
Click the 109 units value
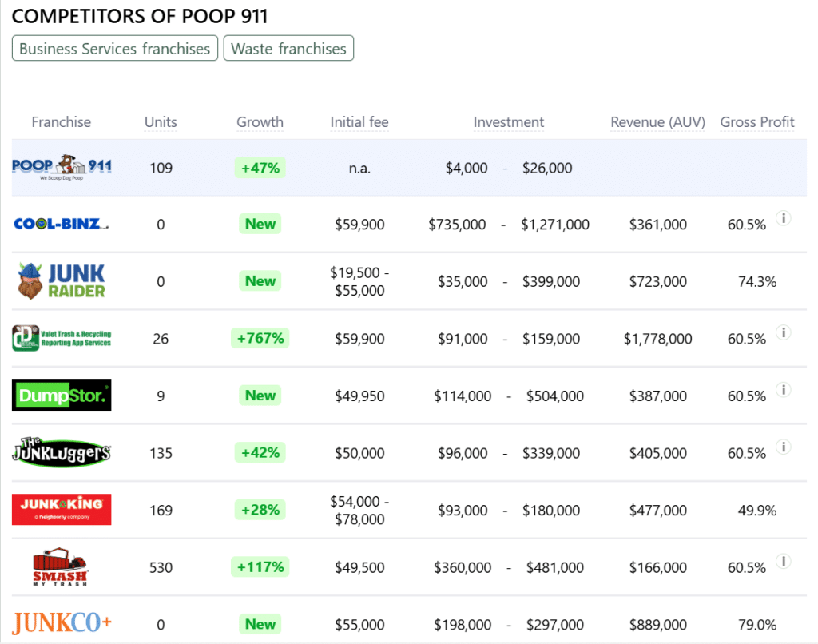161,168
